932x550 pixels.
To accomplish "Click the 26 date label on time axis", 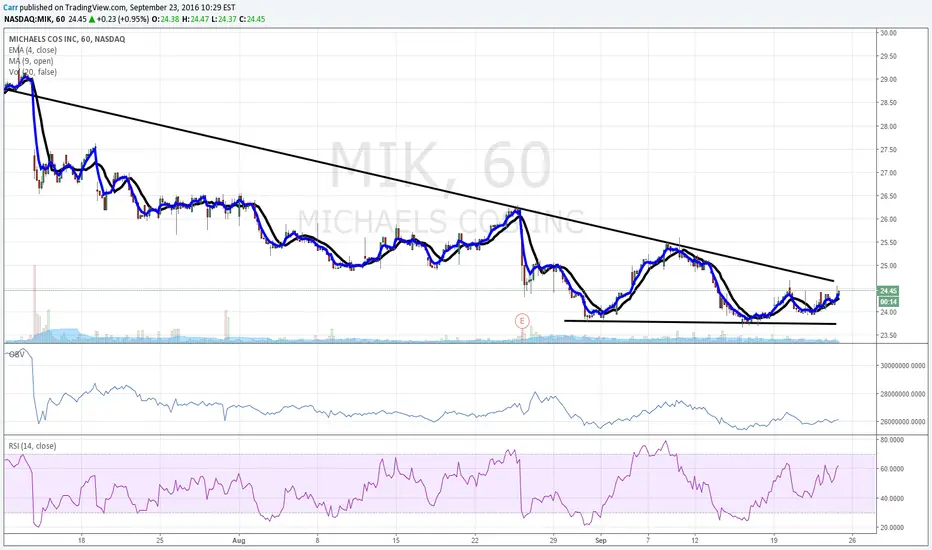I will [852, 540].
